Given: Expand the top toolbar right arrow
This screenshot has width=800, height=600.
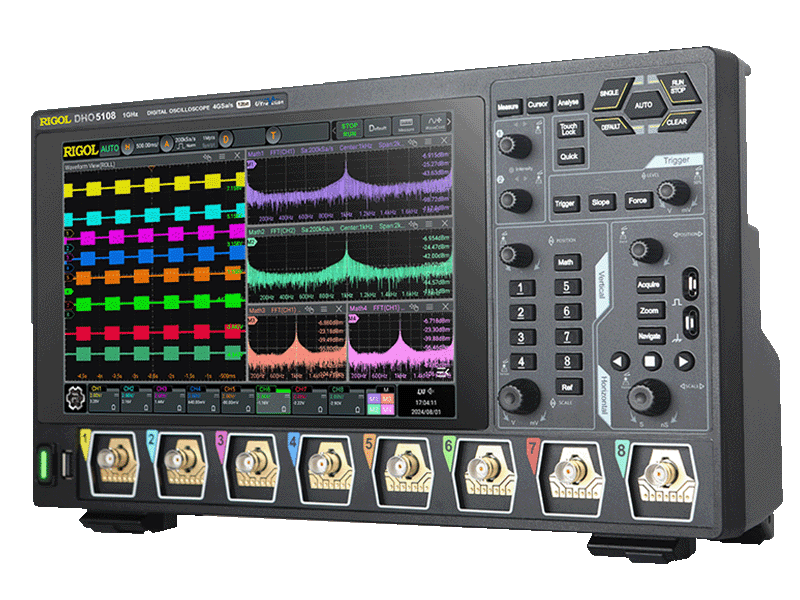Looking at the screenshot, I should (449, 123).
